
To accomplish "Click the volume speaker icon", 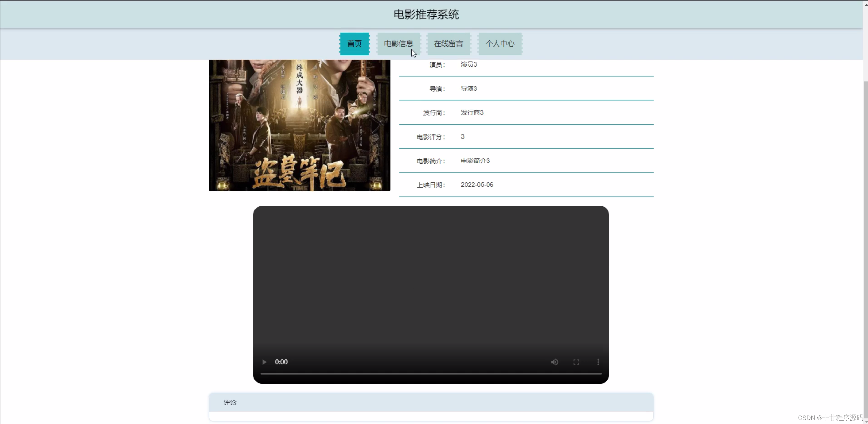I will (554, 362).
